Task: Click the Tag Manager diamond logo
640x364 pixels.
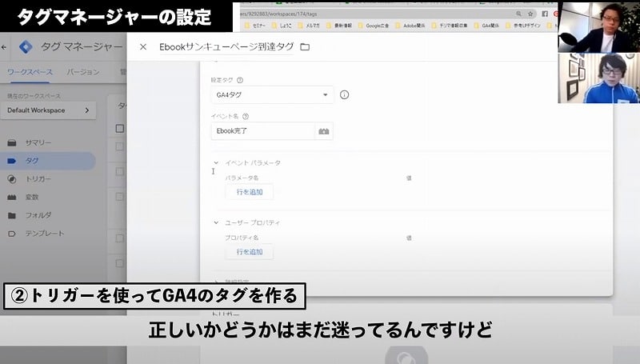Action: [26, 47]
